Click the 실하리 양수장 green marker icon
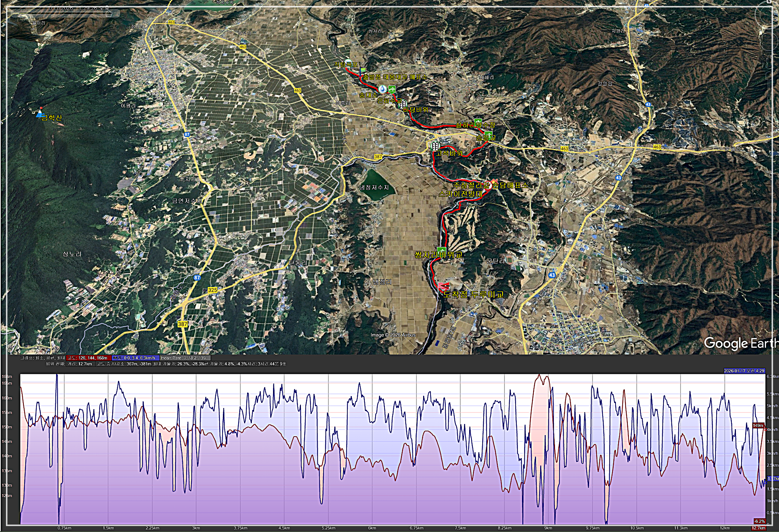 click(478, 121)
